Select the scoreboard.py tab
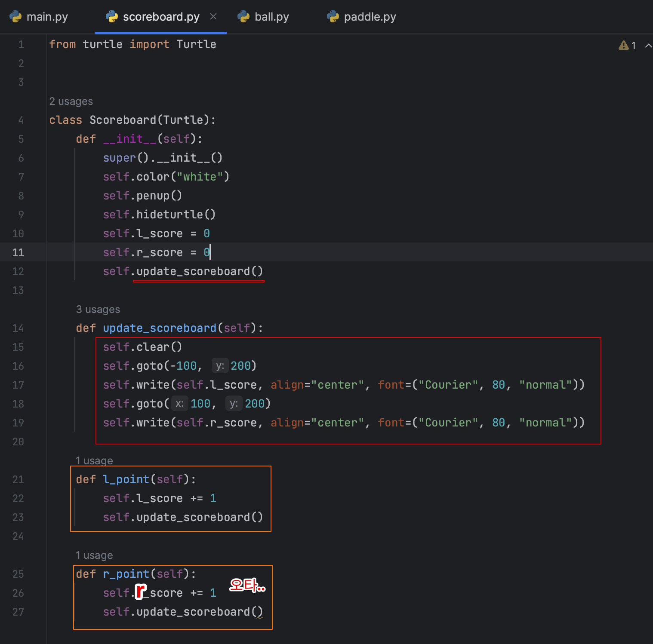The width and height of the screenshot is (653, 644). pyautogui.click(x=161, y=17)
